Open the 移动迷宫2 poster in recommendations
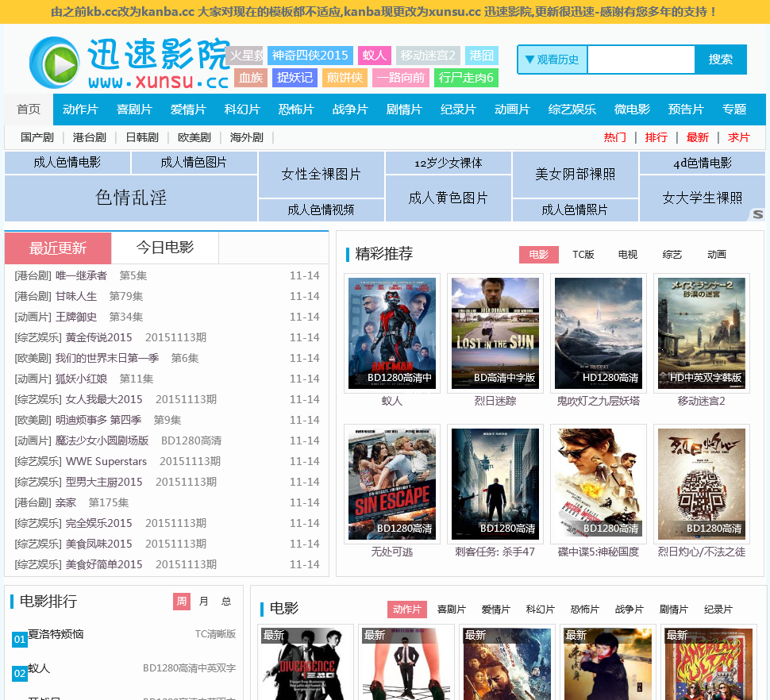This screenshot has height=700, width=770. click(701, 333)
